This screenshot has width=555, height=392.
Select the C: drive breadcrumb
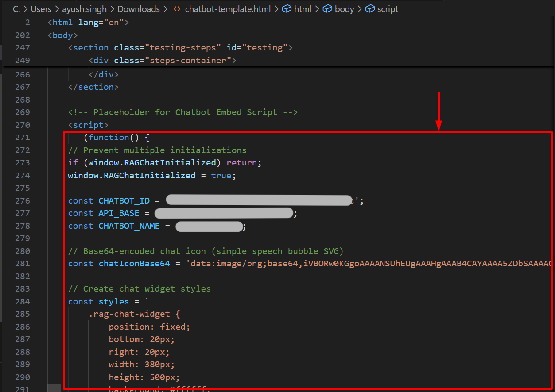pyautogui.click(x=17, y=9)
